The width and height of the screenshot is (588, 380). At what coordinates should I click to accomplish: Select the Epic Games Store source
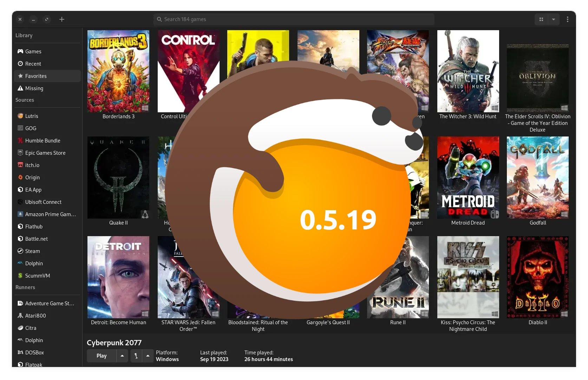click(x=45, y=153)
